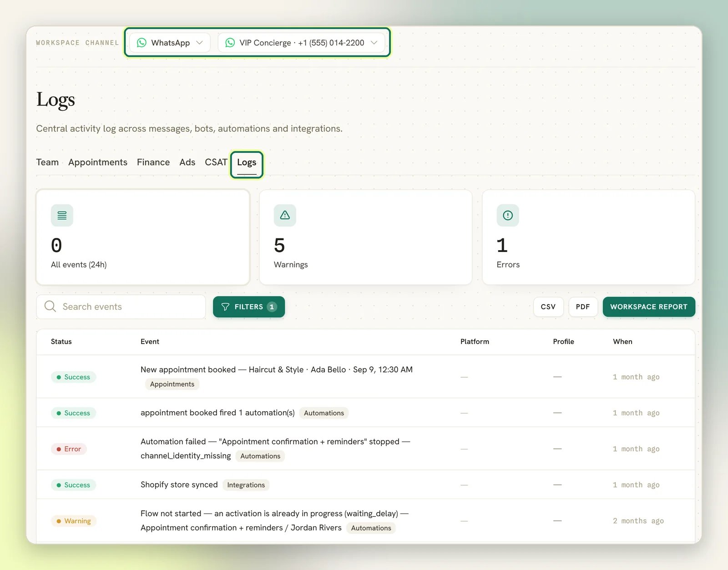The height and width of the screenshot is (570, 728).
Task: Click the Platform column header
Action: [x=475, y=342]
